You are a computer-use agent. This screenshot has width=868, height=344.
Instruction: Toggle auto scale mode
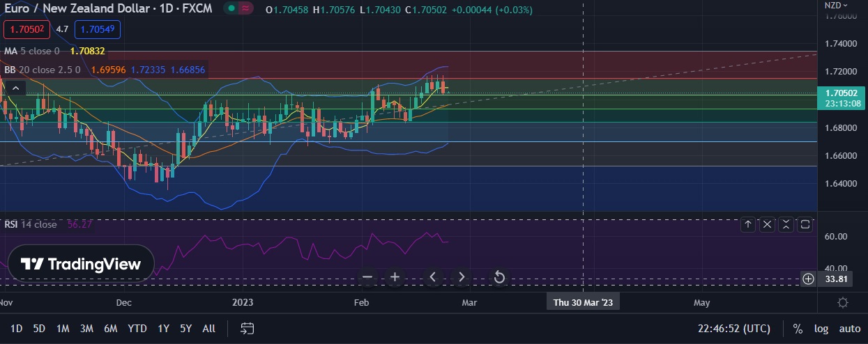pyautogui.click(x=849, y=329)
